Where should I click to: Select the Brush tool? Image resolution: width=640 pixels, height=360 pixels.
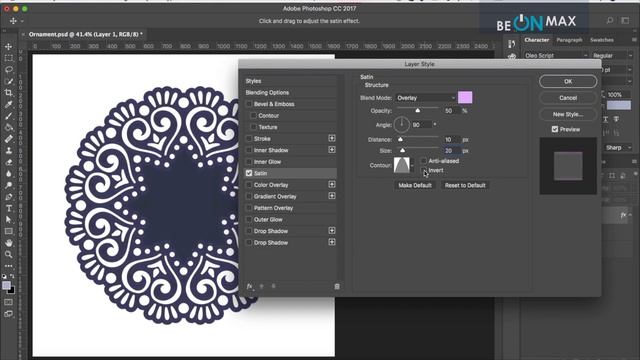click(x=9, y=116)
